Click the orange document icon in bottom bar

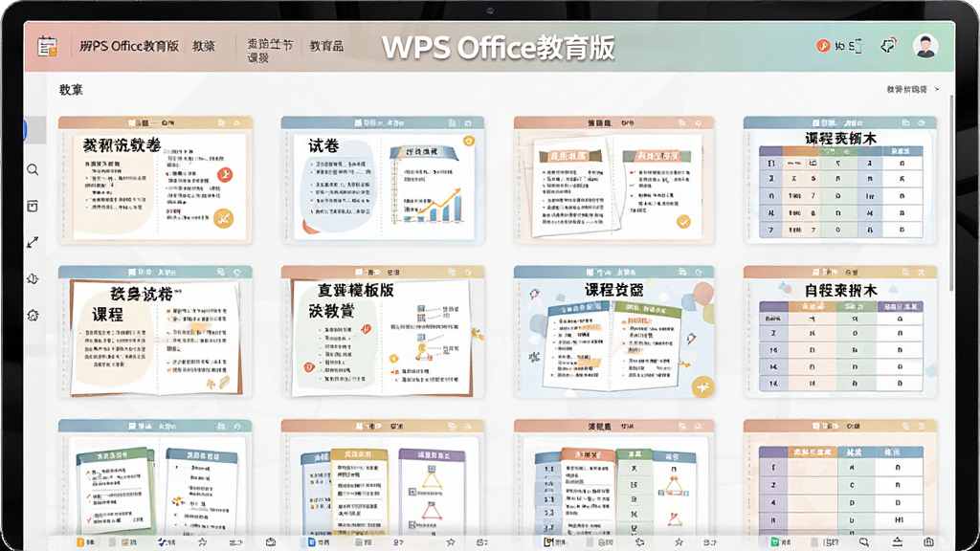point(80,542)
